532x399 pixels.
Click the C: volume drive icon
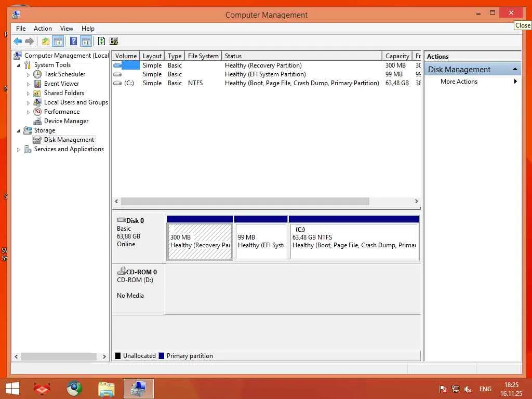click(117, 83)
